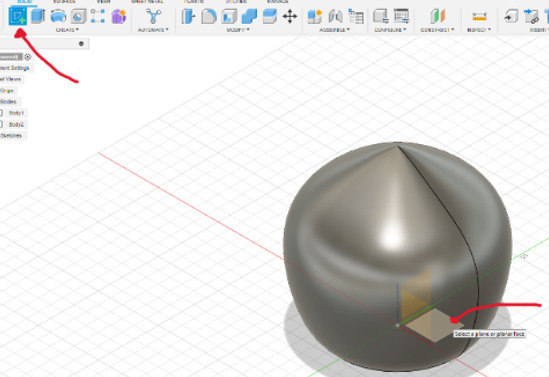Click Document Settings in the browser
The height and width of the screenshot is (377, 549).
[x=15, y=68]
